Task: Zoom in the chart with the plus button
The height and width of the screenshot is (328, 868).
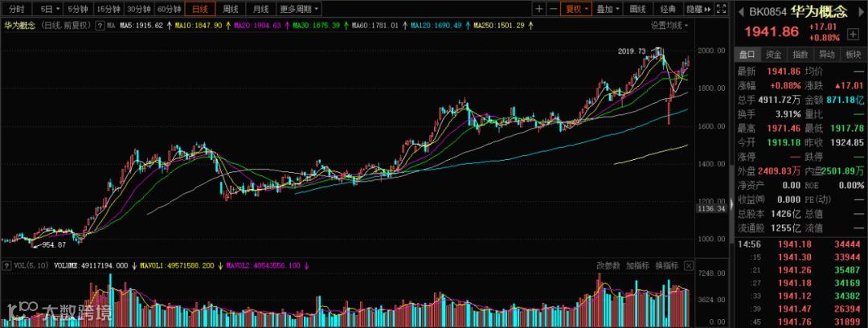Action: [539, 9]
